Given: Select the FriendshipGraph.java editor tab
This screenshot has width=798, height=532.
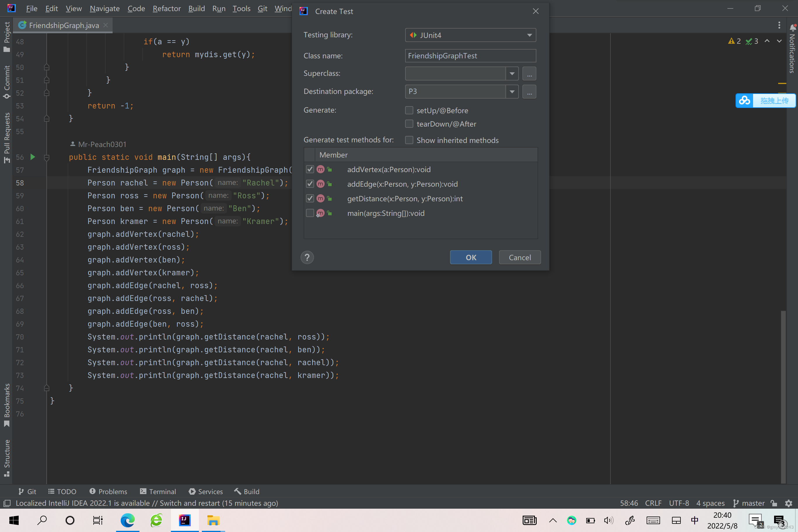Looking at the screenshot, I should click(x=63, y=25).
